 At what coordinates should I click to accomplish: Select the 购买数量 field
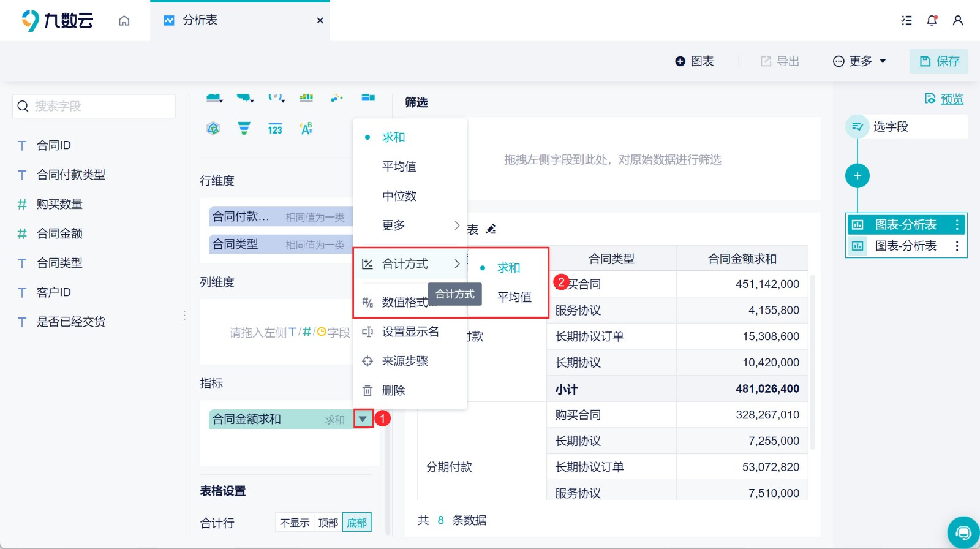point(59,204)
